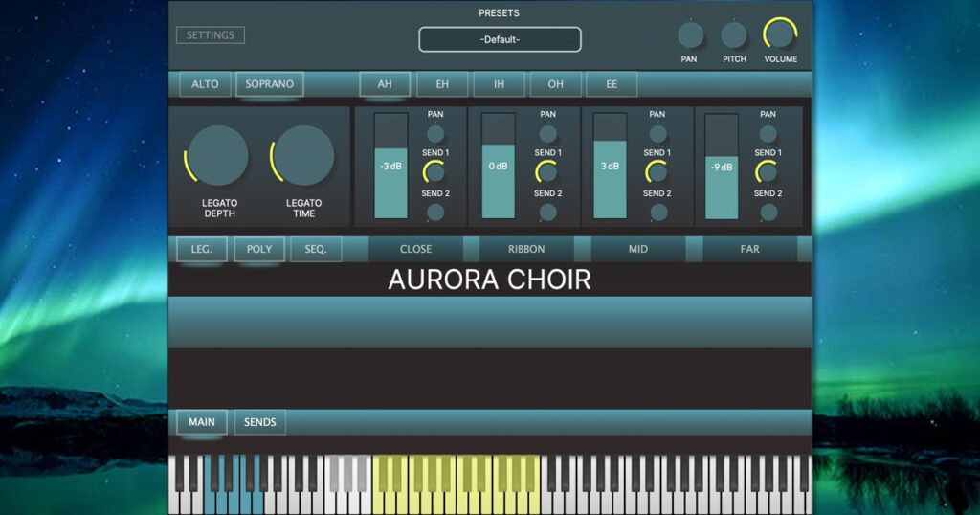Click the -9 dB level value
980x515 pixels.
point(722,167)
